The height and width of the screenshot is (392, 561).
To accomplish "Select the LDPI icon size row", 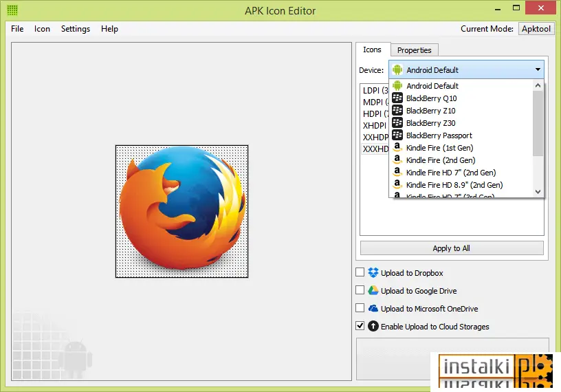I will [375, 90].
